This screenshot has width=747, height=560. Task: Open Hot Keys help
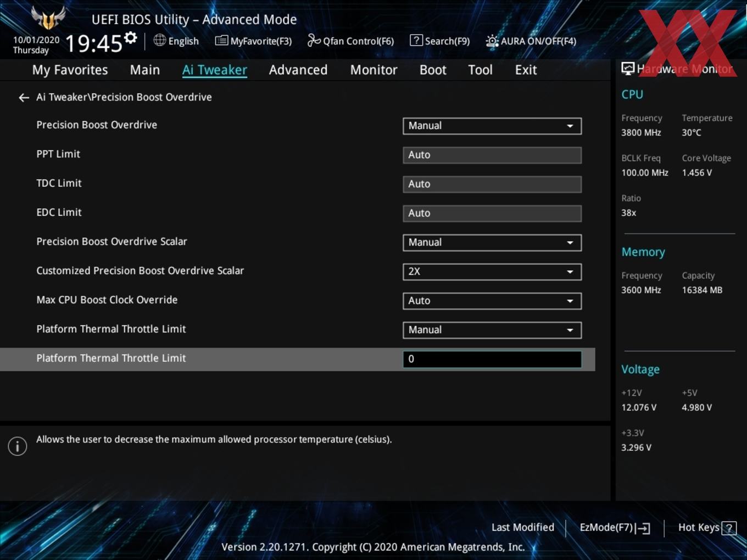pyautogui.click(x=707, y=528)
